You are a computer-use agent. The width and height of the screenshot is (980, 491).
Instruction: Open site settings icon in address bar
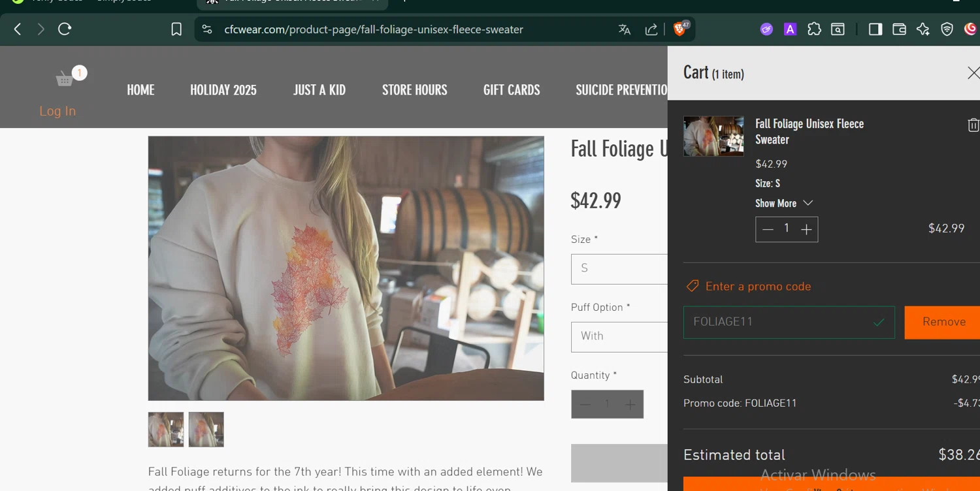(207, 29)
